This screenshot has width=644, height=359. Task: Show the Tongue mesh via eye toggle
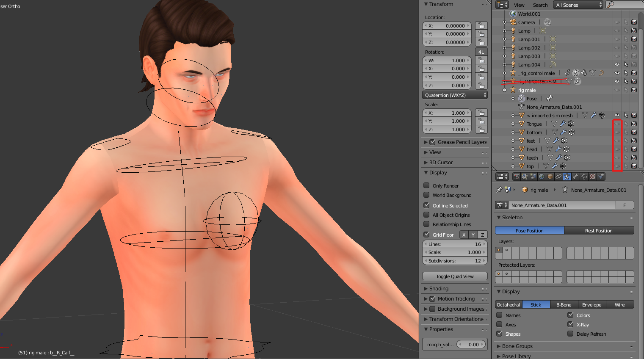[617, 124]
